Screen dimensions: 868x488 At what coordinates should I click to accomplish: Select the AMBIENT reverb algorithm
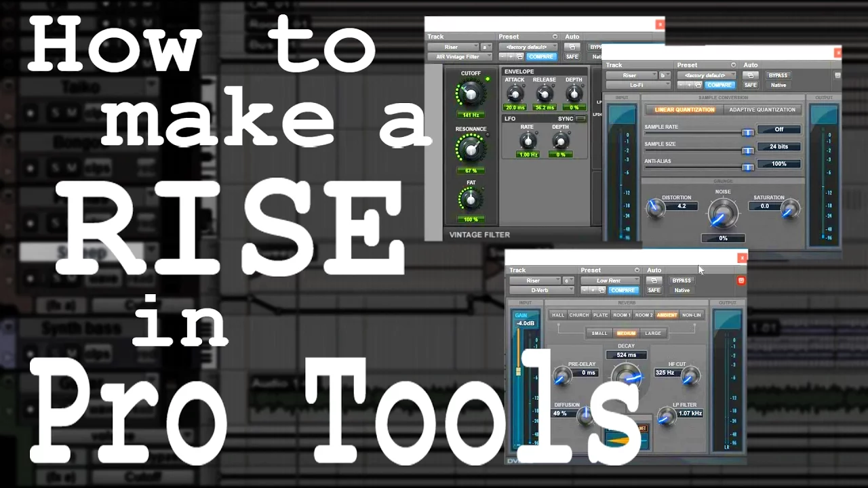[x=667, y=315]
